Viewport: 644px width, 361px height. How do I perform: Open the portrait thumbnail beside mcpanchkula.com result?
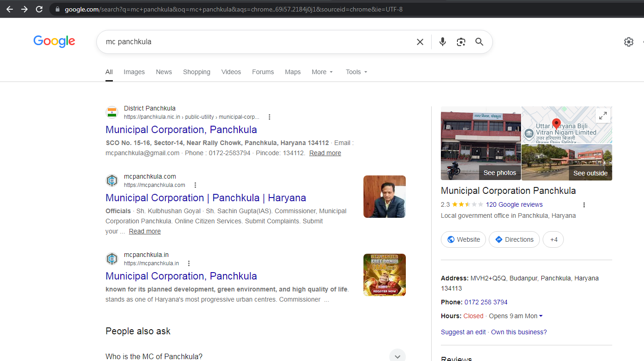385,197
